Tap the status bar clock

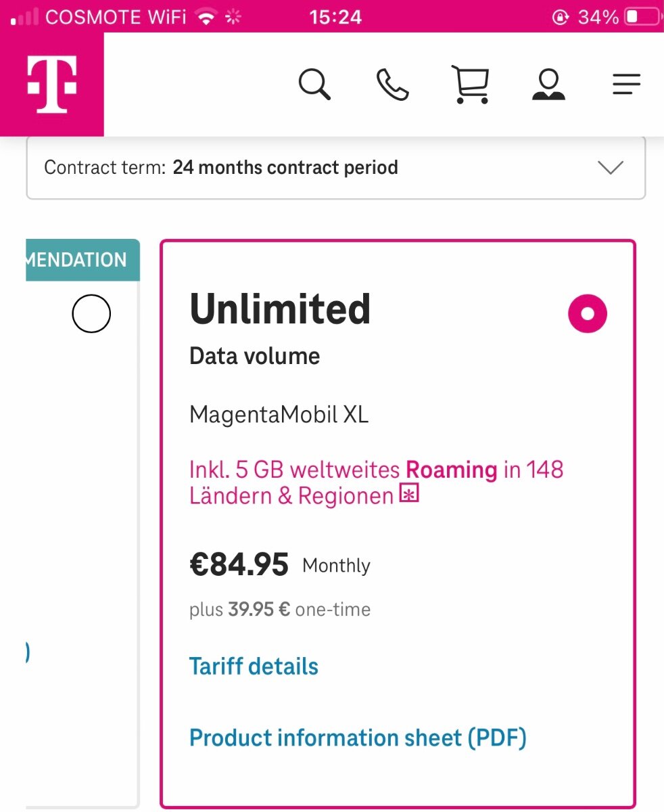click(335, 17)
